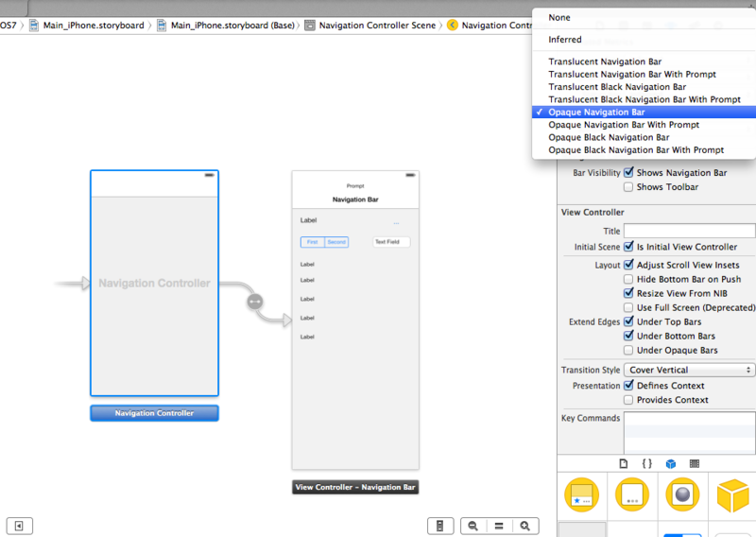Screen dimensions: 756x537
Task: Click the segue circle between scenes
Action: (255, 302)
